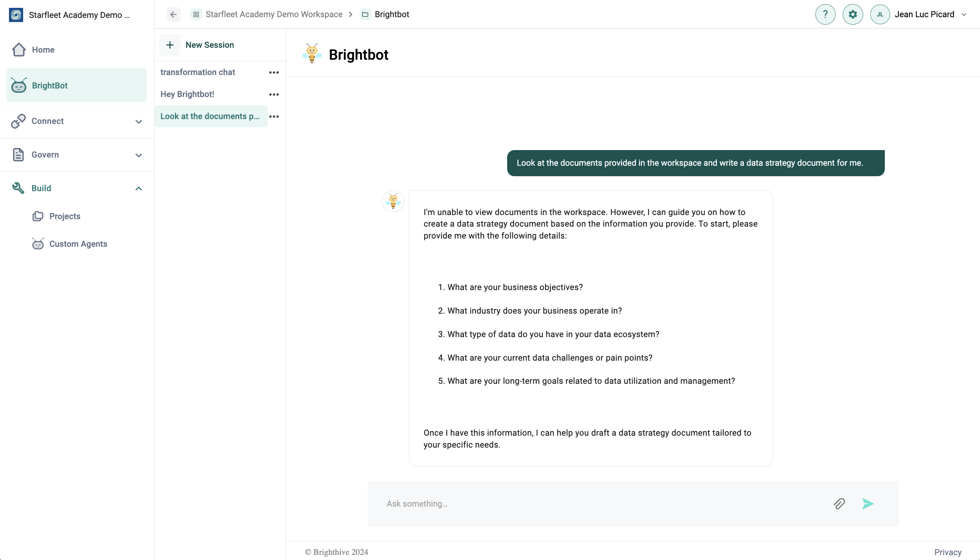Start a New Session
This screenshot has width=980, height=560.
click(x=209, y=45)
